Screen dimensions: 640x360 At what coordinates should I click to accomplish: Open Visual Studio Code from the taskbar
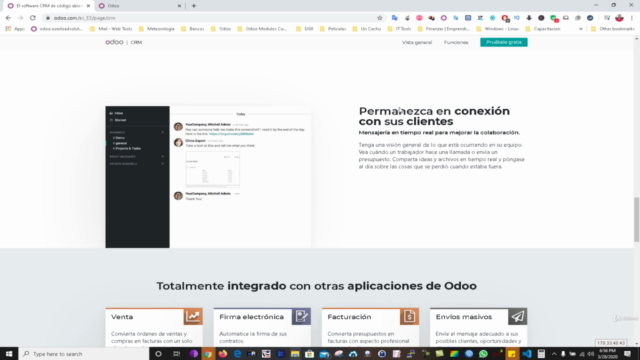[527, 354]
